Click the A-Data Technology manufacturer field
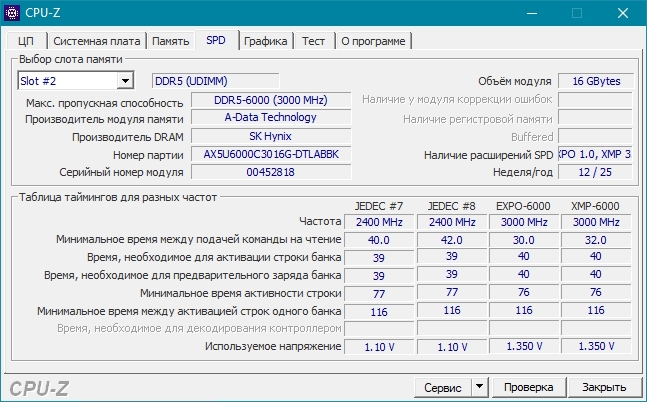This screenshot has width=647, height=402. 270,118
